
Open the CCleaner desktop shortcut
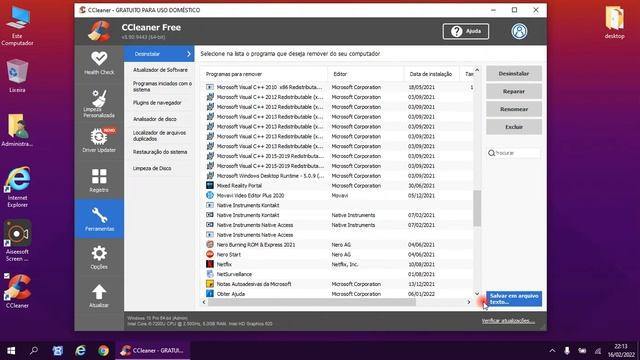pos(17,291)
